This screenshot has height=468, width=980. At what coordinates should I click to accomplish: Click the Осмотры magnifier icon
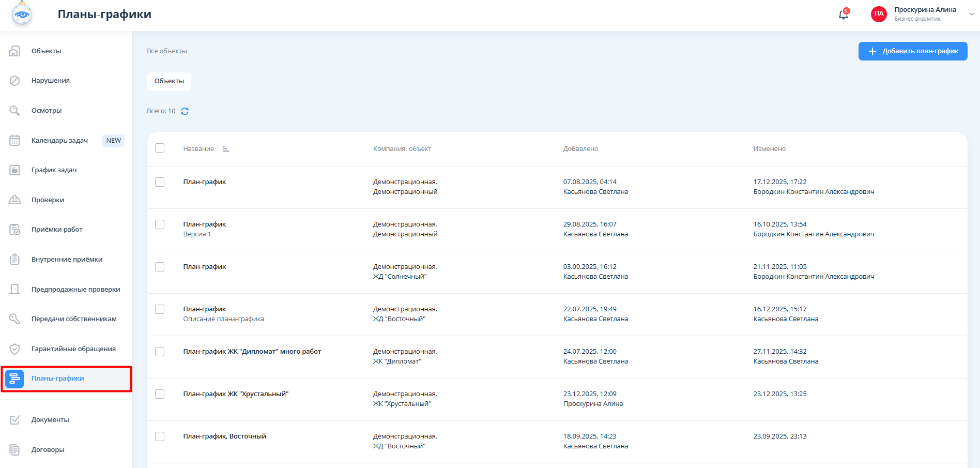pyautogui.click(x=15, y=111)
